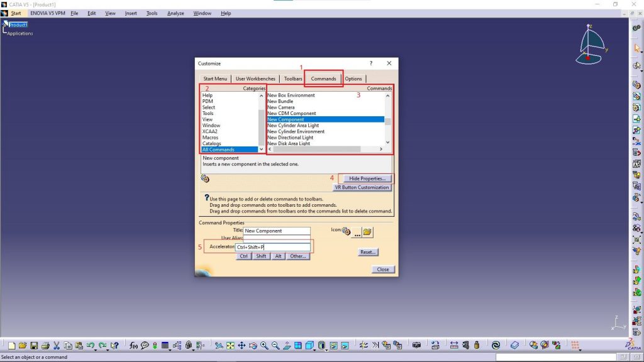Click the Copy icon in the bottom toolbar
The height and width of the screenshot is (362, 644).
pos(68,346)
